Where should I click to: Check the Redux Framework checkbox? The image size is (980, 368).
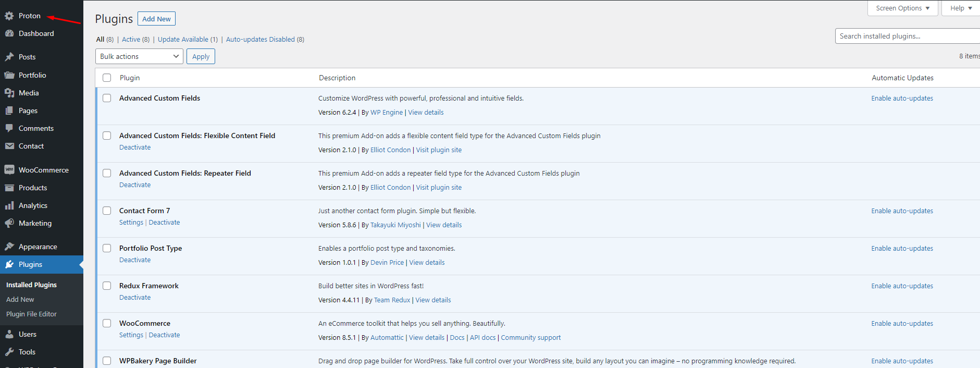click(x=107, y=286)
